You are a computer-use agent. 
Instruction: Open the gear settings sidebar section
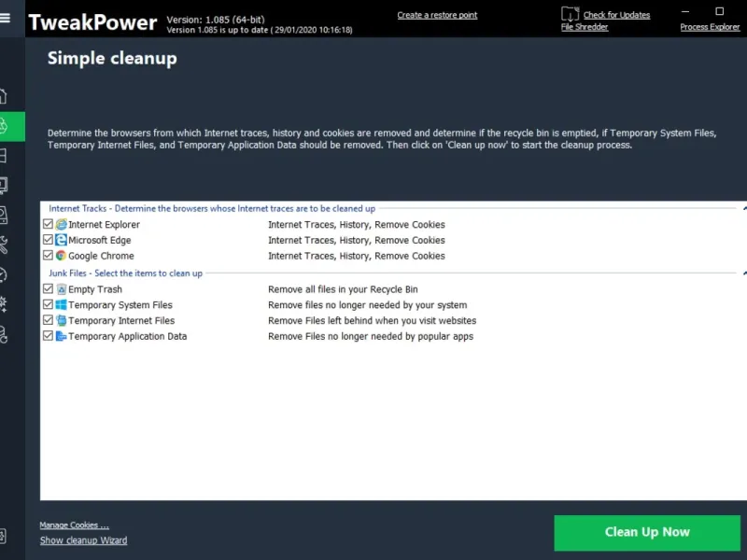[4, 304]
